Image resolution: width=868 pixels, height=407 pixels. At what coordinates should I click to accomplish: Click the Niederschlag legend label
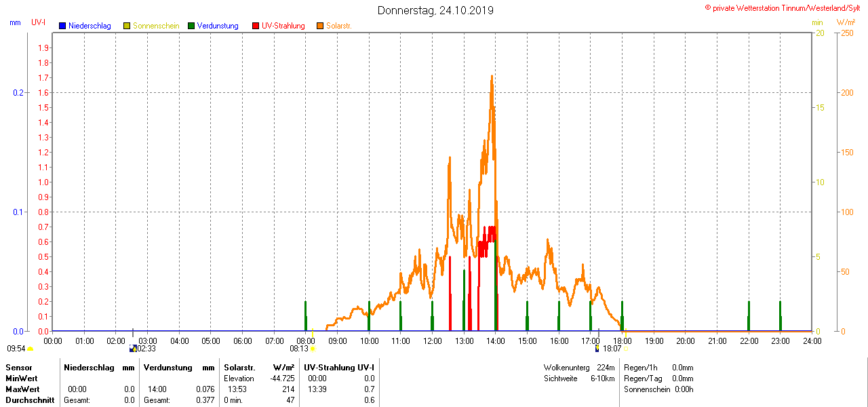tap(90, 26)
